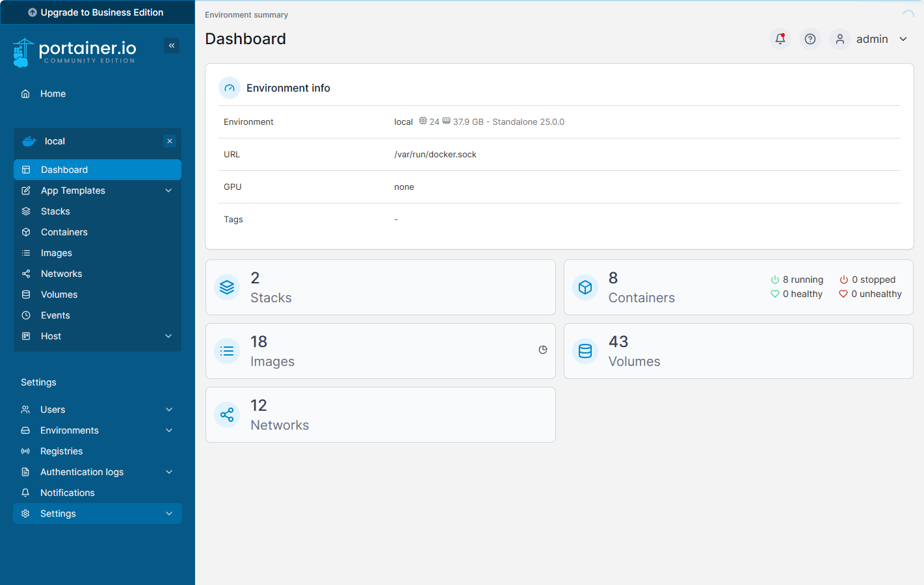
Task: Click the GPU value 'none'
Action: click(404, 187)
